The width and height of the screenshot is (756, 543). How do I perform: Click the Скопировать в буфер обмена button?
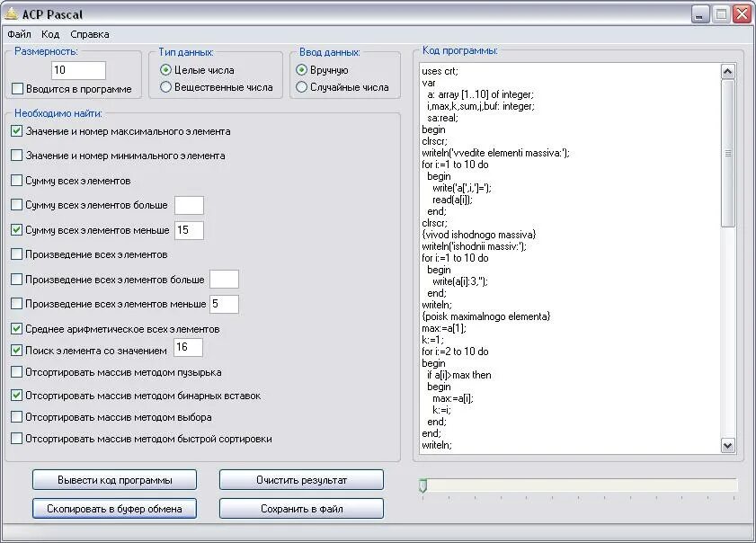[x=115, y=509]
